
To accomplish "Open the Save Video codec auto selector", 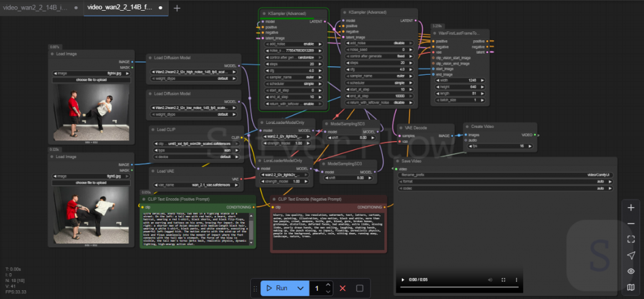I will pyautogui.click(x=506, y=188).
